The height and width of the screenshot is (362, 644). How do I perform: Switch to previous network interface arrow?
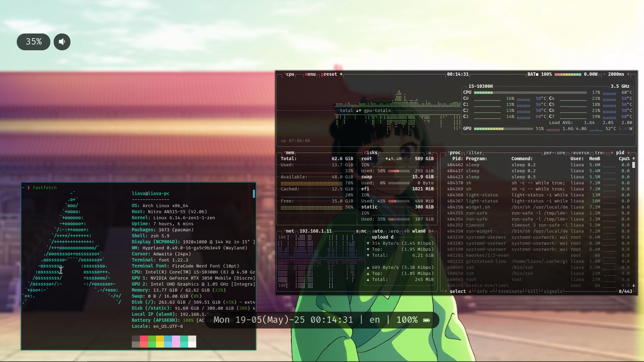(x=407, y=231)
